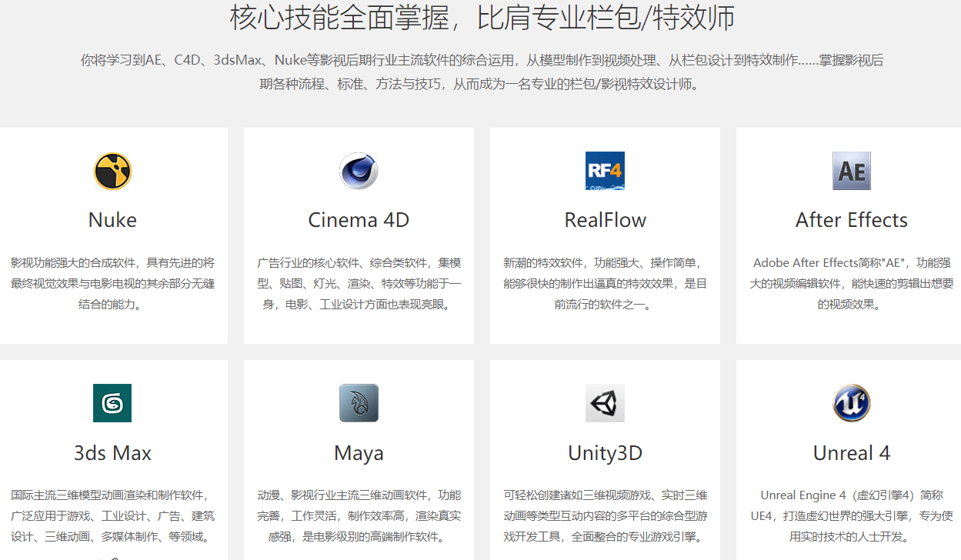The image size is (961, 560).
Task: Click the After Effects title
Action: coord(851,220)
